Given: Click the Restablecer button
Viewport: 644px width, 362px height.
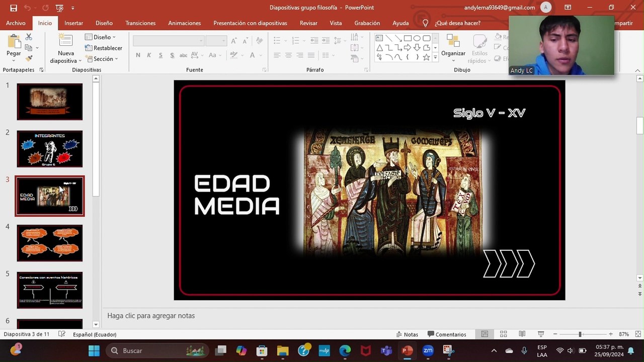Looking at the screenshot, I should 104,48.
